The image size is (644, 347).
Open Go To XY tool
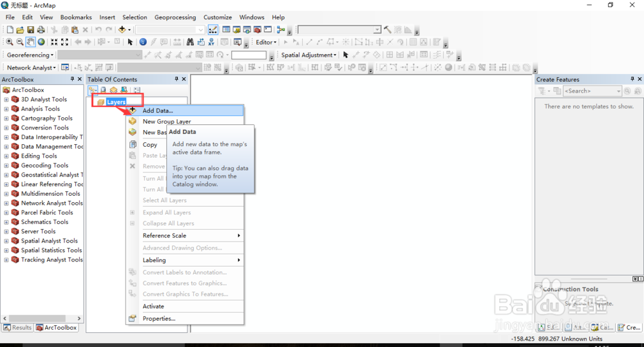pos(211,42)
